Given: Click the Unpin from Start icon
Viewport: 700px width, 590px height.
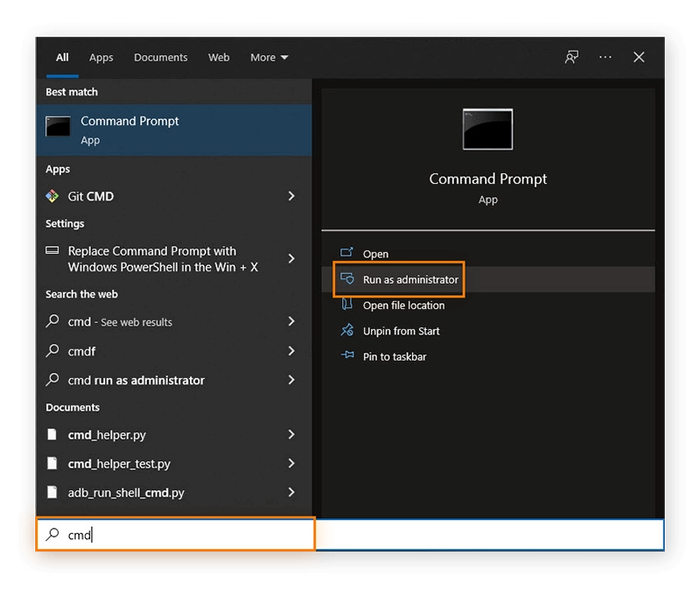Looking at the screenshot, I should pyautogui.click(x=346, y=330).
